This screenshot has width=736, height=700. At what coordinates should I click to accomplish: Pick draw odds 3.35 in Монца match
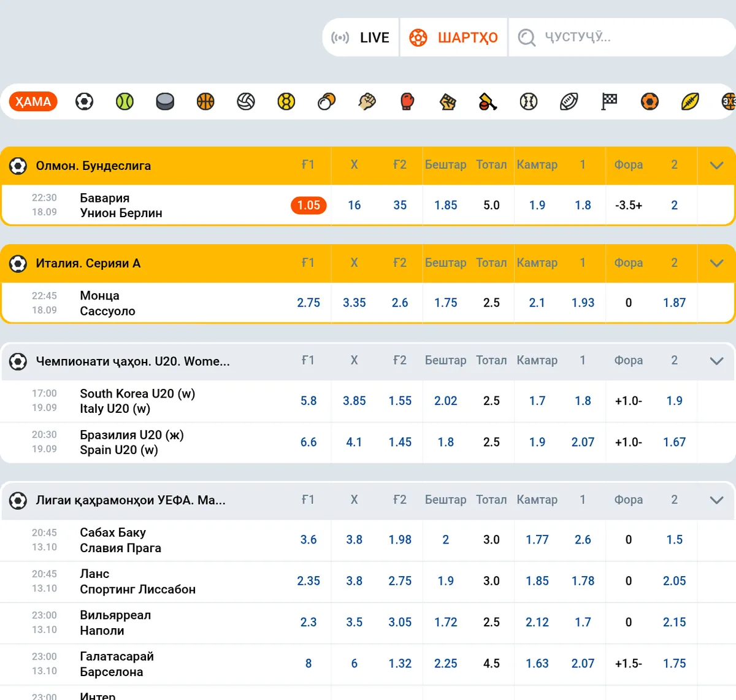click(x=355, y=303)
